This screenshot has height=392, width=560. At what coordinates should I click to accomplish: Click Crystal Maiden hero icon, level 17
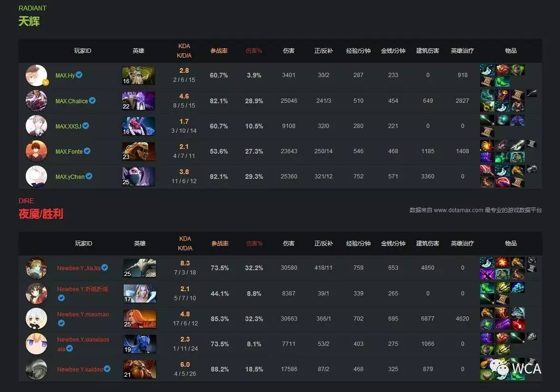[x=139, y=294]
